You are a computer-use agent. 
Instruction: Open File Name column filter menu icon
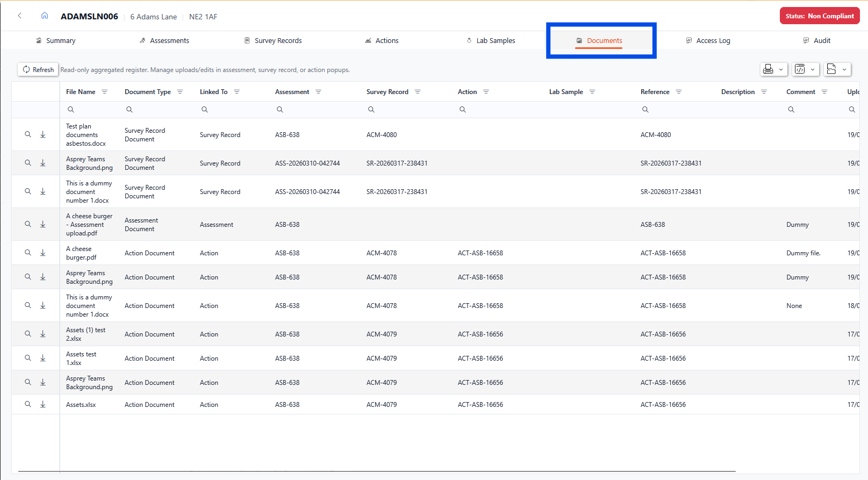coord(105,92)
